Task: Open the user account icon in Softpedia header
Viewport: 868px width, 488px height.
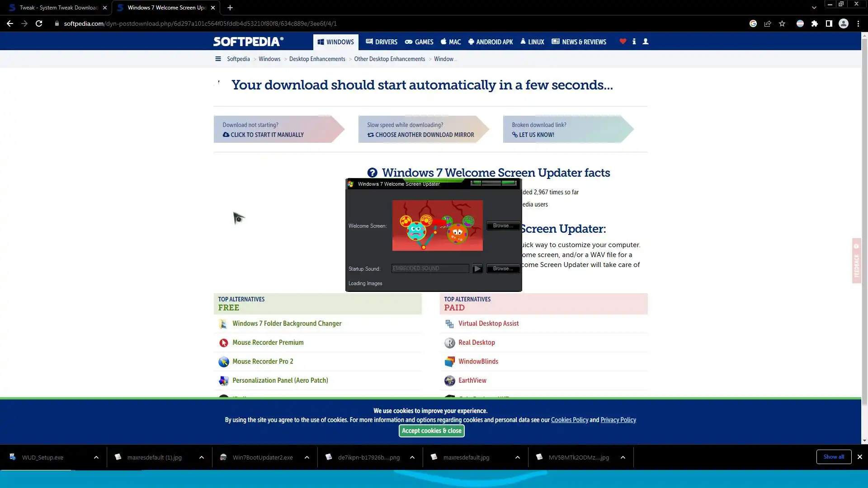Action: (x=646, y=42)
